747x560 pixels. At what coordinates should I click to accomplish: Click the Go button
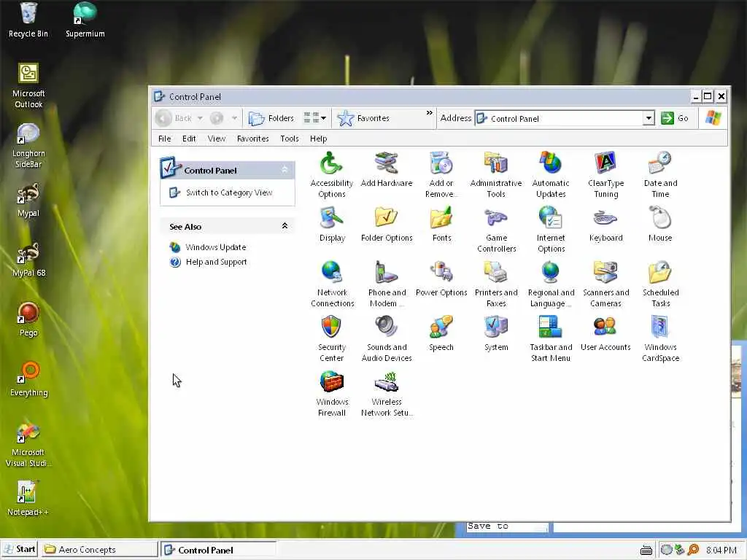(675, 118)
